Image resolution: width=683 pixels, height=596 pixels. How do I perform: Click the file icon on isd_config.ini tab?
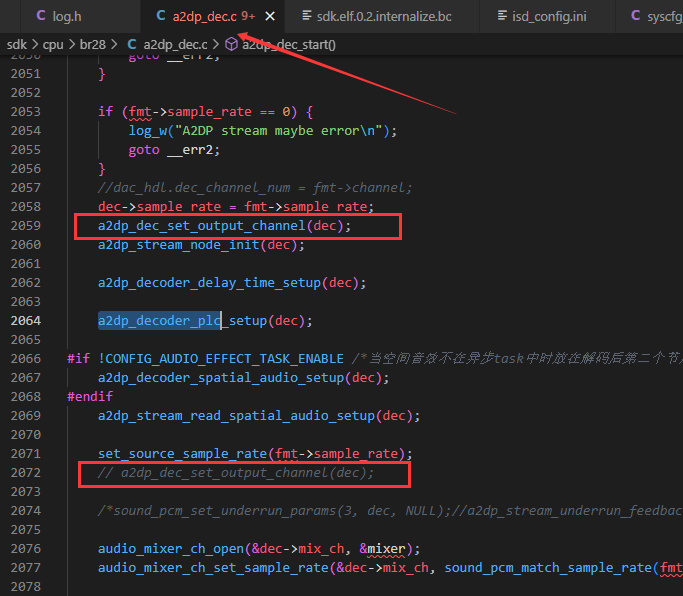[x=502, y=16]
